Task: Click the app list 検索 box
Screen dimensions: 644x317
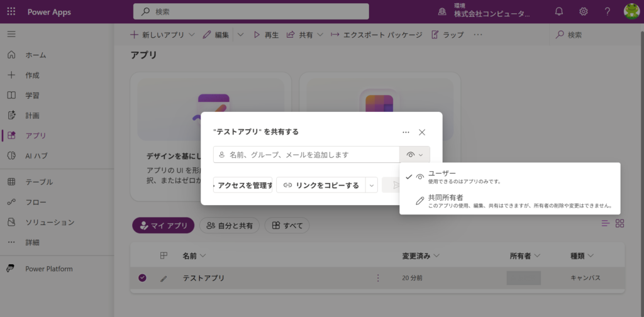Action: click(x=596, y=35)
